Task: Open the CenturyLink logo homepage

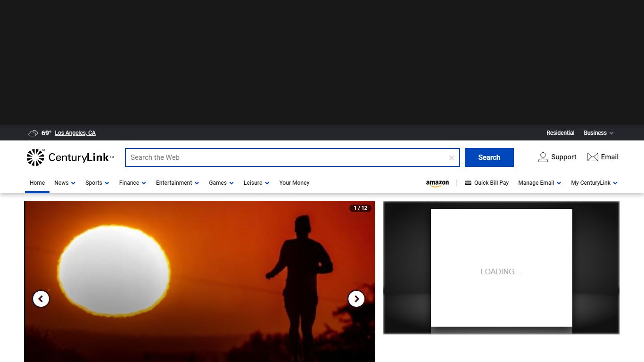Action: pos(70,157)
